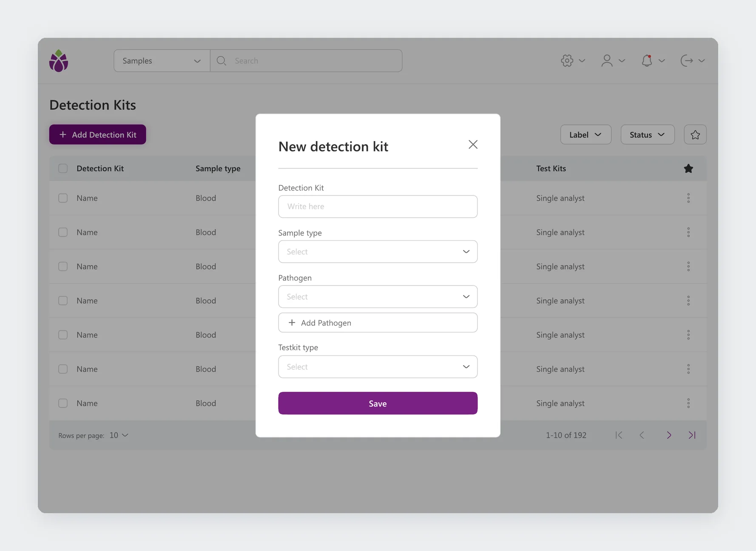Click the outlined star favorites button
Screen dimensions: 756x551
pos(695,135)
